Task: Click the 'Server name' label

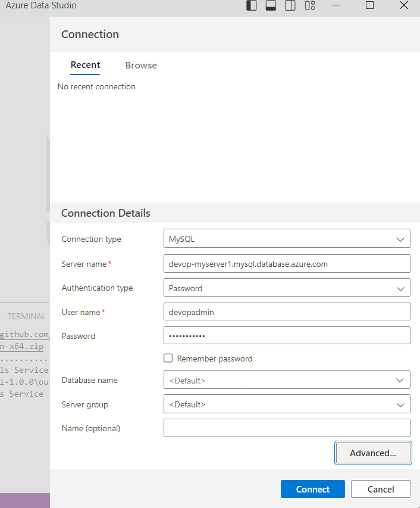Action: [x=84, y=264]
